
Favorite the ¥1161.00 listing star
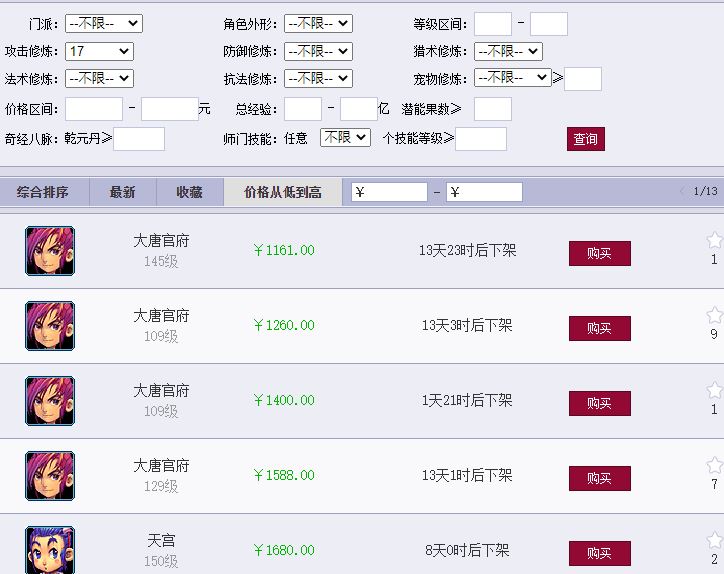714,240
